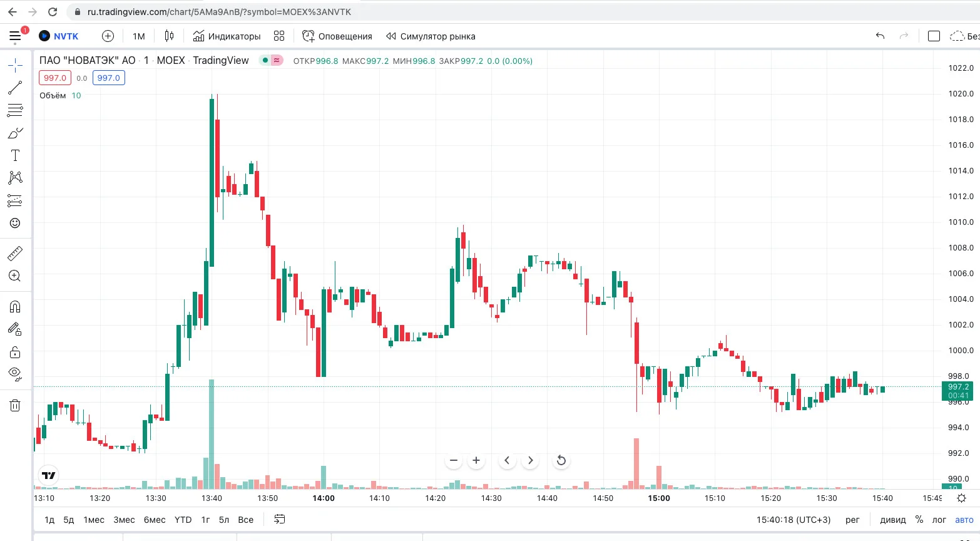Image resolution: width=980 pixels, height=541 pixels.
Task: Open the 15:40:18 (UTC+3) timezone menu
Action: (x=794, y=520)
